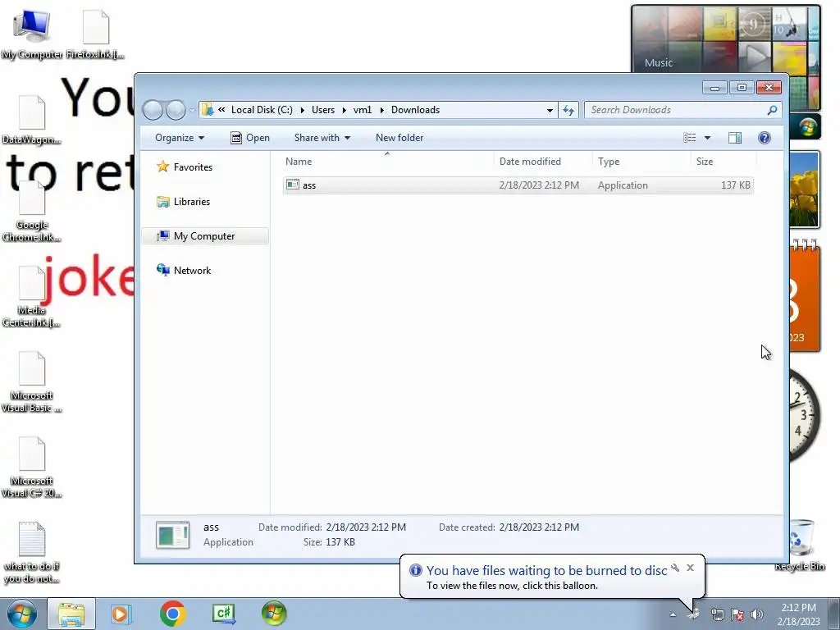Select My Computer desktop icon

click(32, 34)
